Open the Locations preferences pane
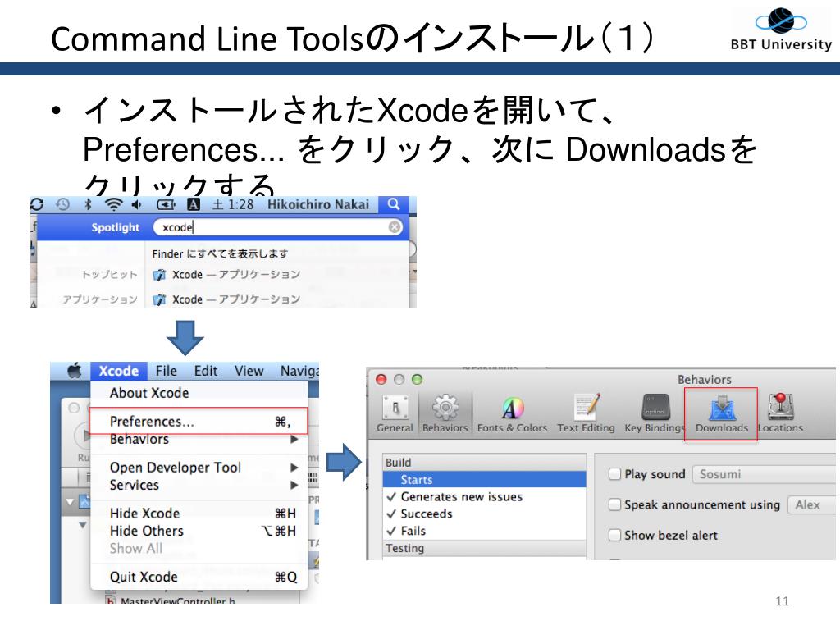 (781, 414)
